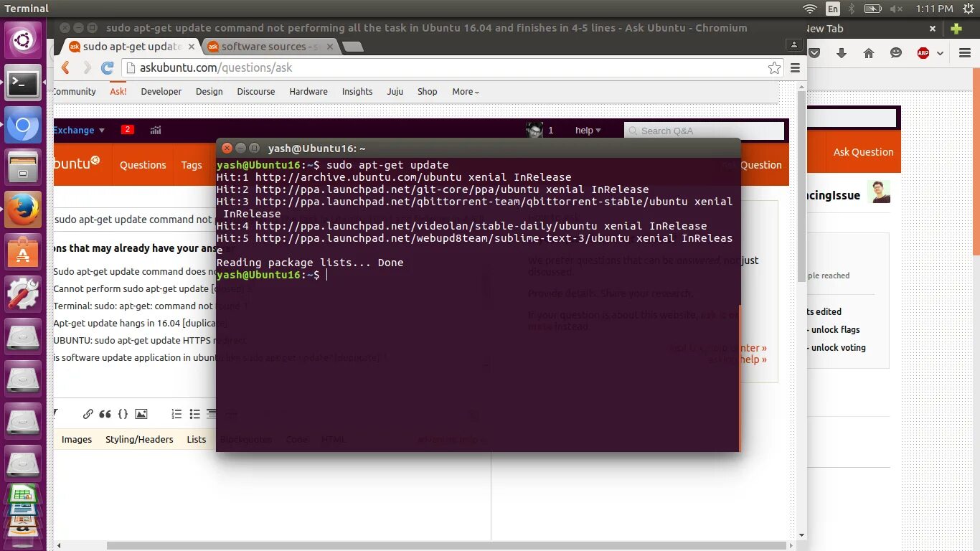Open the achievements chart icon
980x551 pixels.
(156, 130)
